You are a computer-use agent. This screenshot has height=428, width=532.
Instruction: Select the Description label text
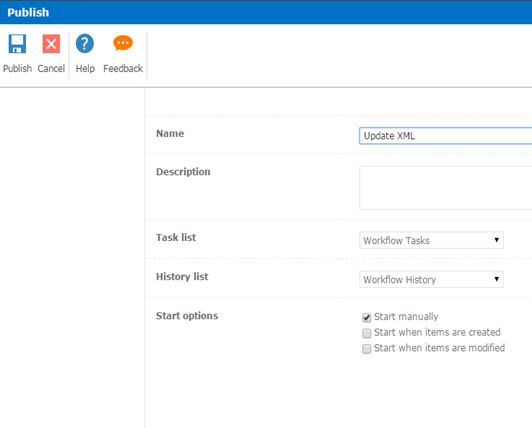pos(183,172)
